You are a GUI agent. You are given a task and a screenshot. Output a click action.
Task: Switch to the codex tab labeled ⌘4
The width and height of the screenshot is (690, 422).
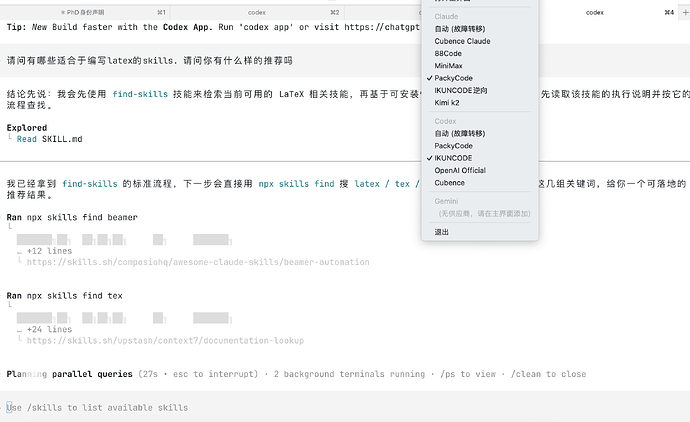[609, 12]
